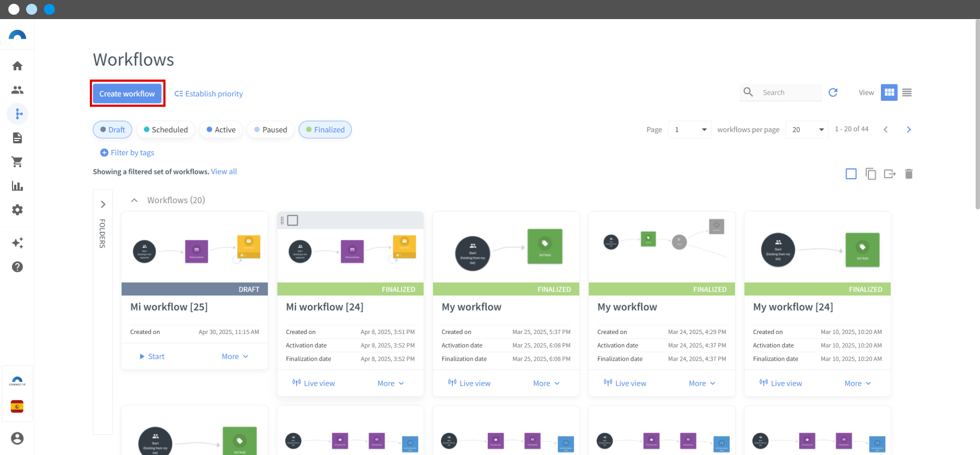Image resolution: width=980 pixels, height=455 pixels.
Task: Tick the checkbox on Mi workflow [24] card
Action: (293, 220)
